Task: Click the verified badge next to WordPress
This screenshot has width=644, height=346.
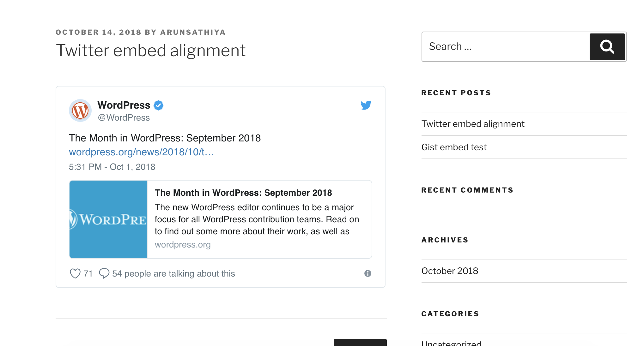Action: [159, 105]
